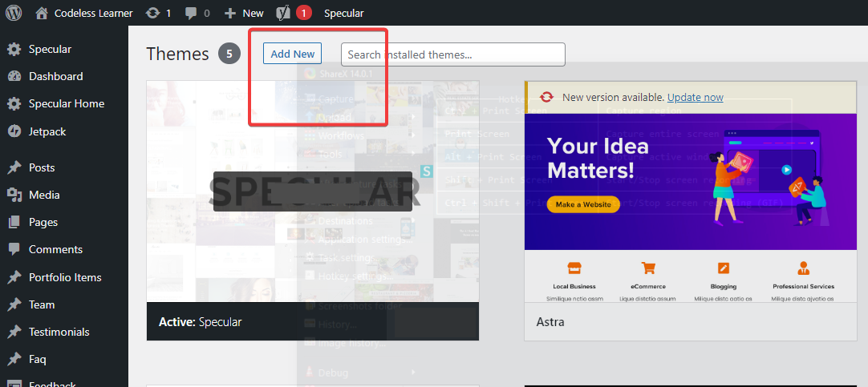Click the Dashboard gauge icon
This screenshot has width=868, height=387.
14,77
